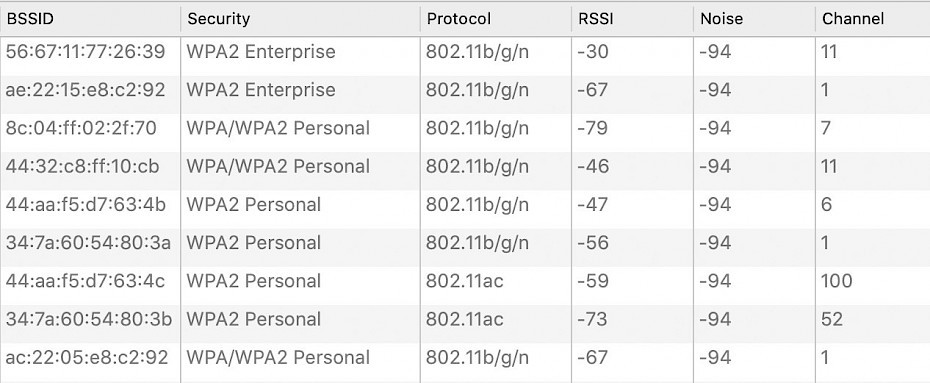The width and height of the screenshot is (930, 383).
Task: Select the row with BSSID 56:67:11:77:26:39
Action: [x=465, y=52]
